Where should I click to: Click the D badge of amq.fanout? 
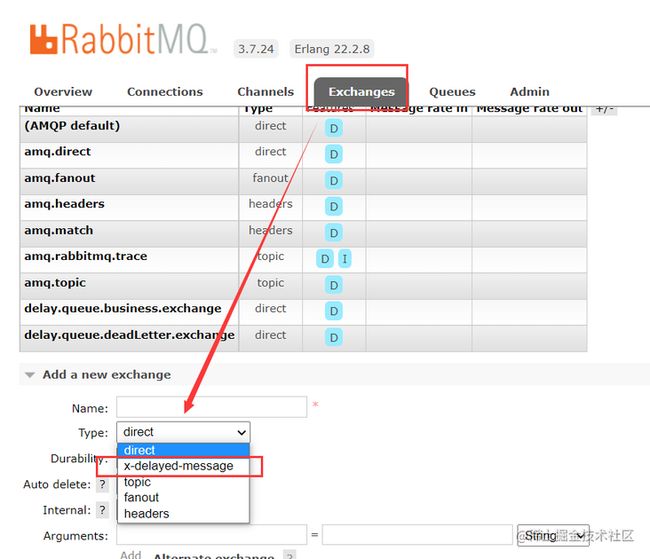click(x=334, y=180)
